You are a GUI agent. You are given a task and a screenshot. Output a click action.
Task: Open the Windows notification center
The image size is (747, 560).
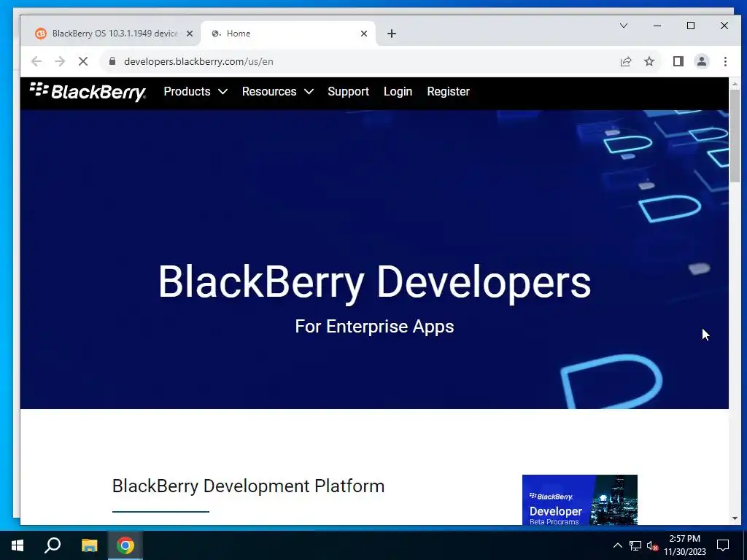[723, 545]
